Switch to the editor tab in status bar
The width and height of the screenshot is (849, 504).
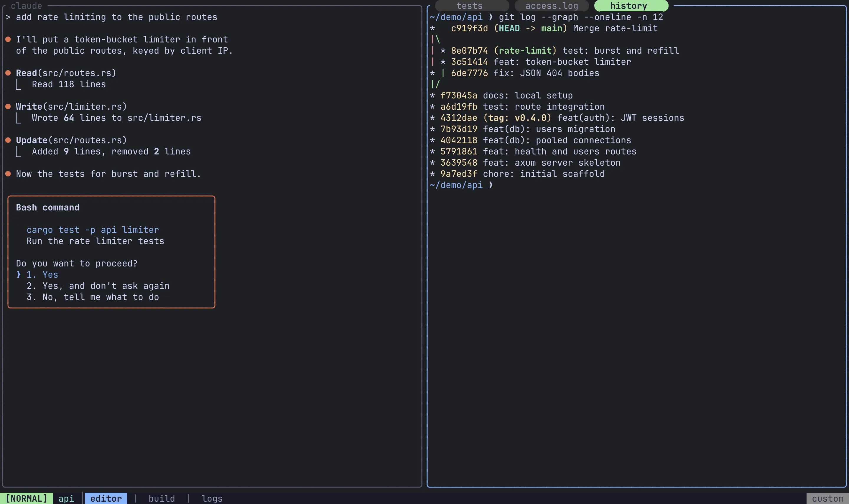(106, 498)
